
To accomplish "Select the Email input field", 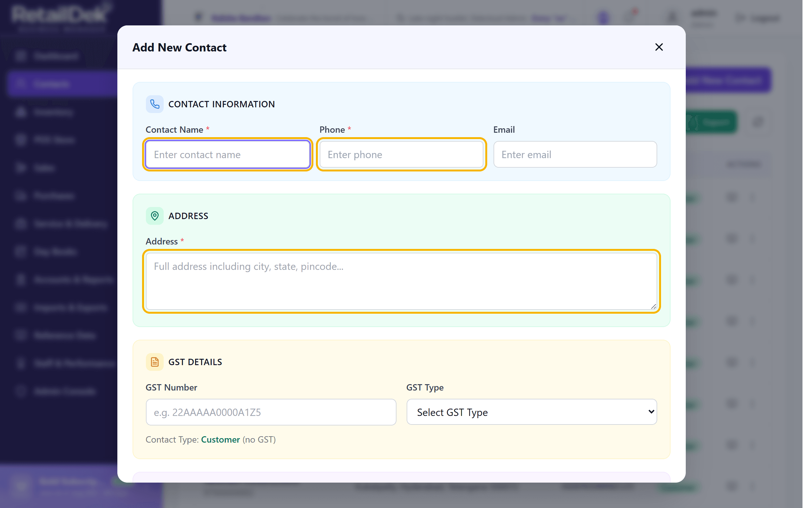I will click(575, 154).
